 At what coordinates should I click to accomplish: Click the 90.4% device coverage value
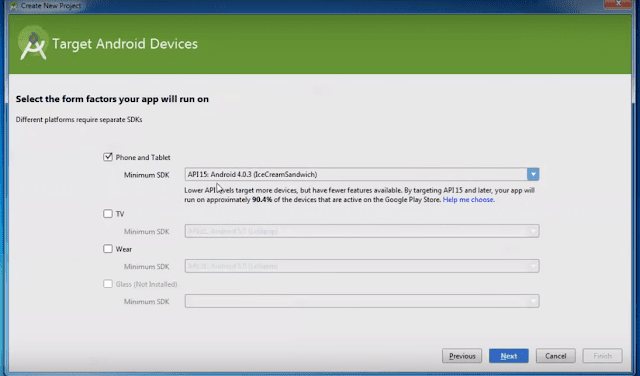pyautogui.click(x=262, y=200)
